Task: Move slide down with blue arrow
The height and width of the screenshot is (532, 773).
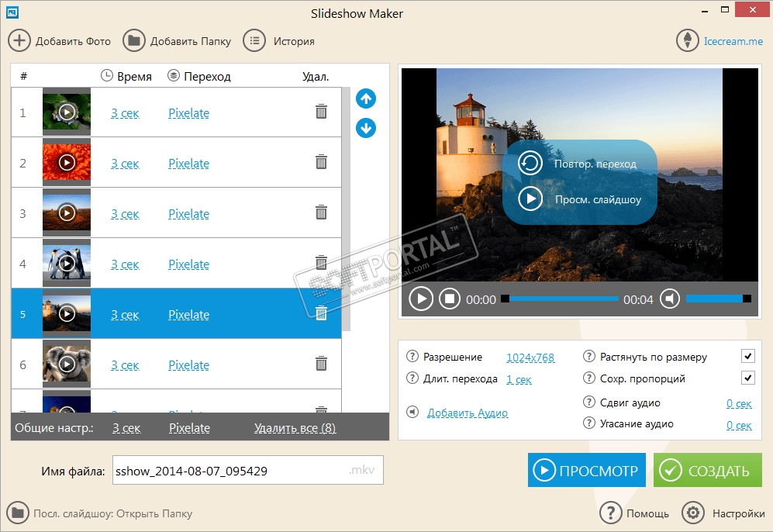Action: 366,128
